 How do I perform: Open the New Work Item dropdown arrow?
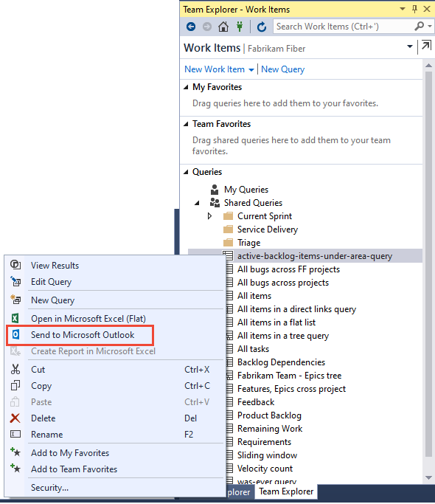(251, 70)
